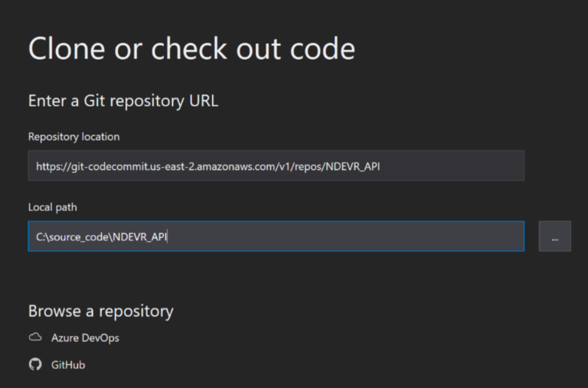Browse repositories via Azure DevOps link
The image size is (588, 388).
click(x=85, y=337)
